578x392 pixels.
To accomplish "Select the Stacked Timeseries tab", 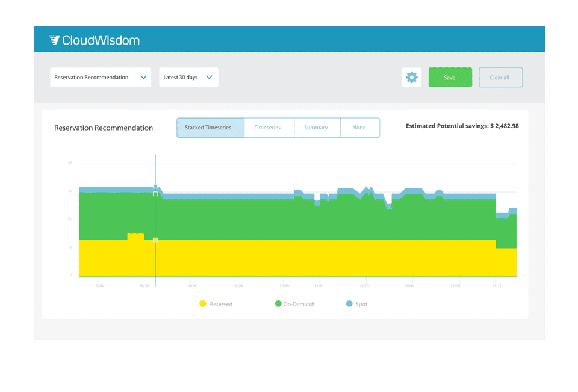I will 211,128.
